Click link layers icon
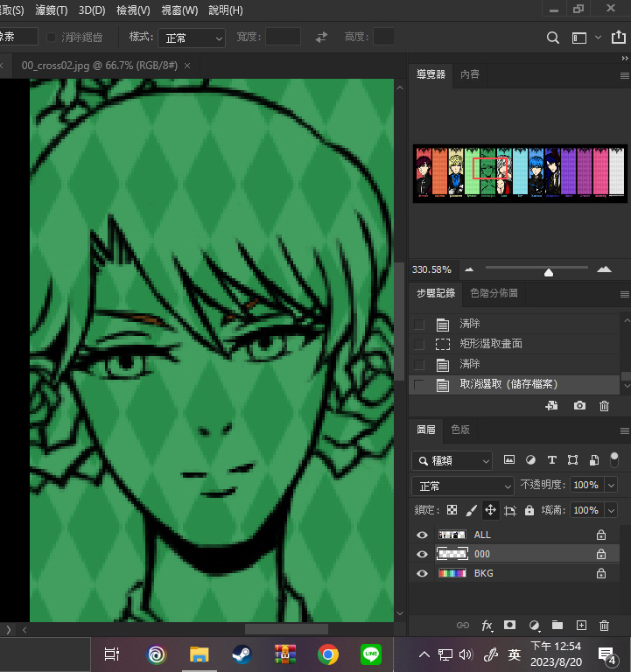Screen dimensions: 631x672 (463, 626)
